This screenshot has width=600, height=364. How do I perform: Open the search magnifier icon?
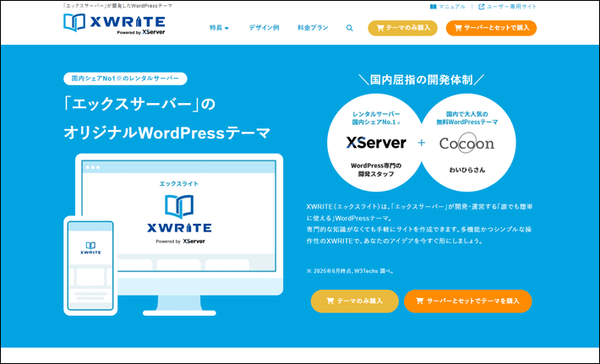(x=350, y=28)
